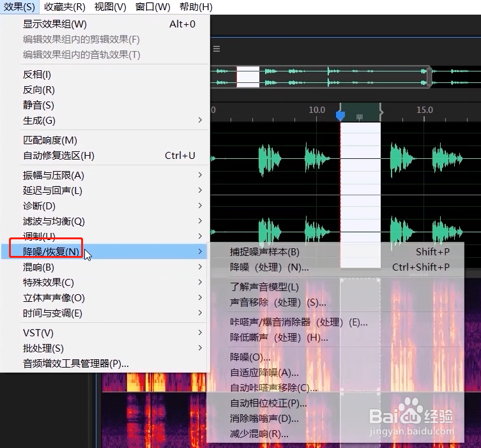Open the 帮助(H) menu
The width and height of the screenshot is (481, 448).
(195, 7)
